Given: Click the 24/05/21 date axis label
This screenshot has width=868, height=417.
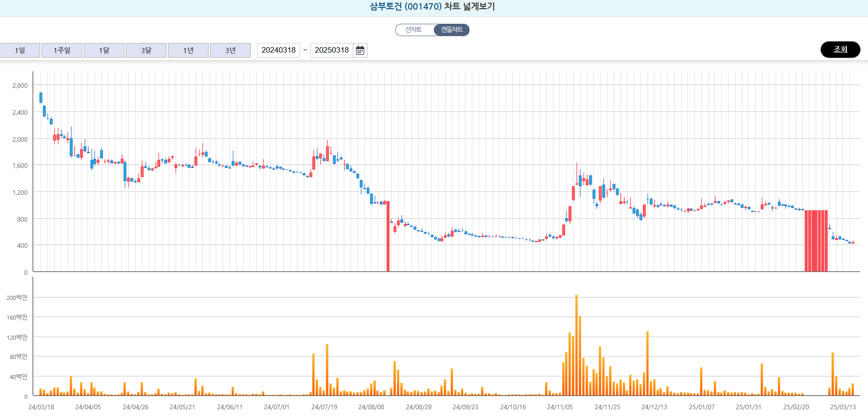Looking at the screenshot, I should (x=182, y=407).
